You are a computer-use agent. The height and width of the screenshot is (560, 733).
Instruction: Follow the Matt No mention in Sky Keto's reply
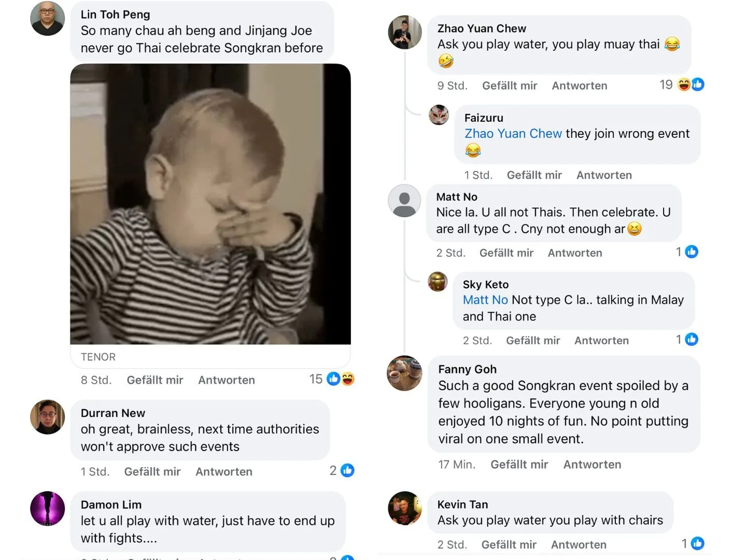click(485, 300)
